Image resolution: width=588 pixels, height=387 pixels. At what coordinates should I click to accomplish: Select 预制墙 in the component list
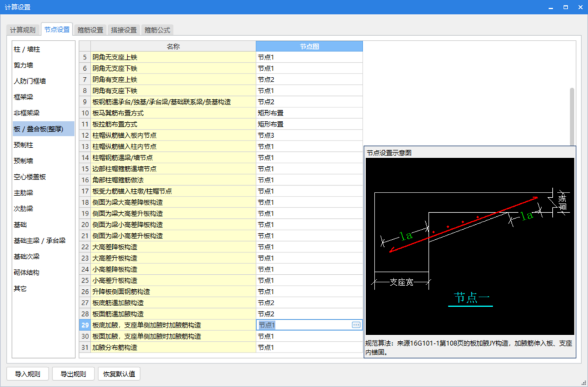pos(43,161)
